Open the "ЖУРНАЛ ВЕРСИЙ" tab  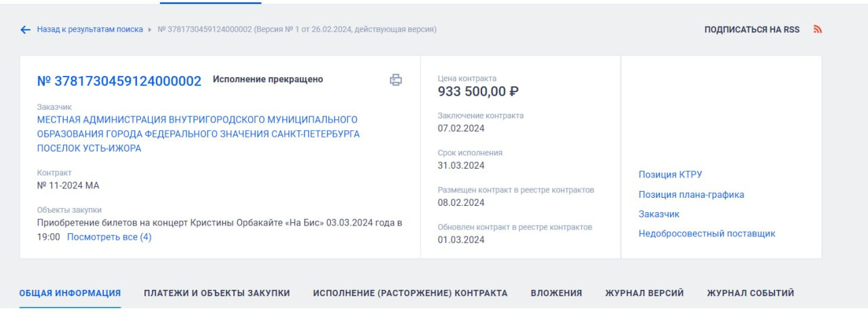644,293
